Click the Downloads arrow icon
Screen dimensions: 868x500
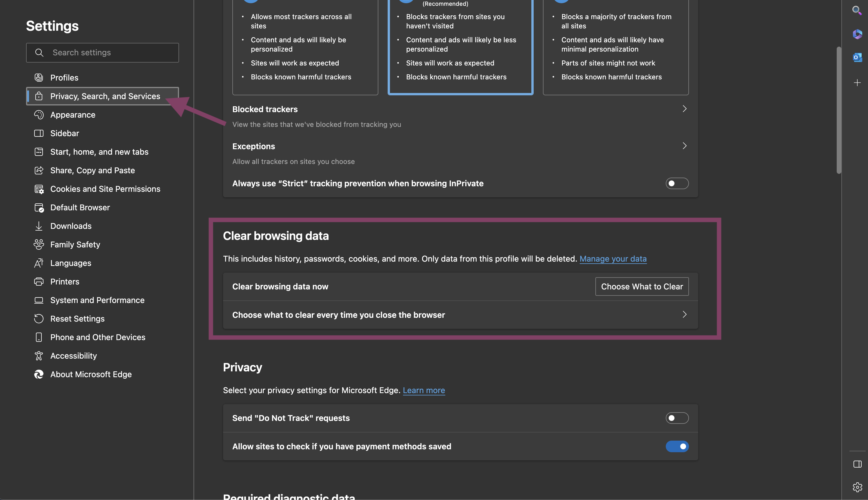39,226
